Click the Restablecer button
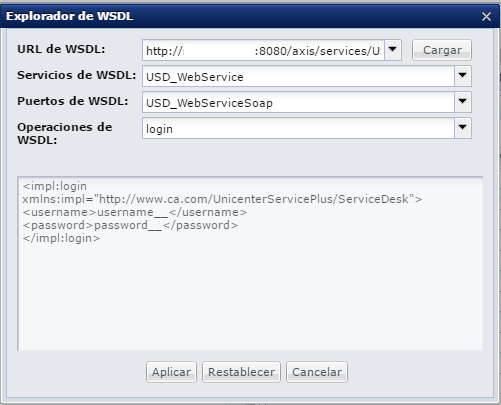Screen dimensions: 501x405 pos(241,372)
